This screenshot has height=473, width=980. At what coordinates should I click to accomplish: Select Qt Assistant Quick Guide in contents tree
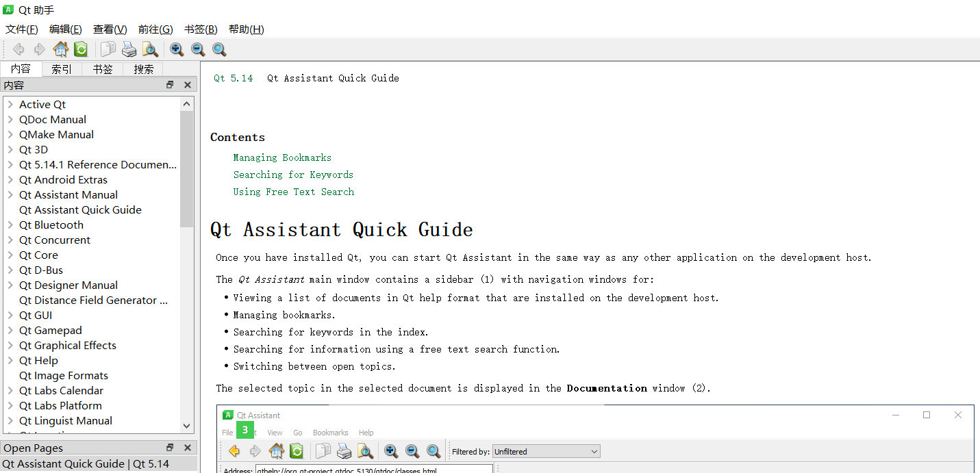tap(80, 210)
